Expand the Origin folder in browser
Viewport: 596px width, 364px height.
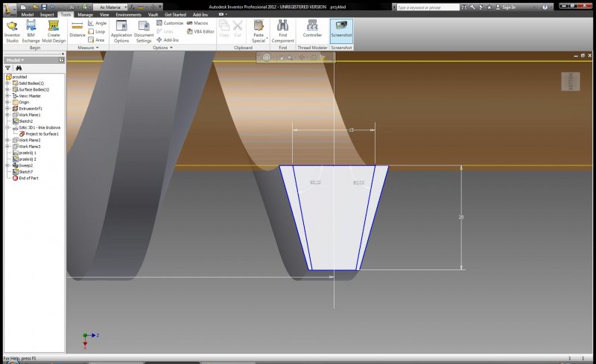click(x=7, y=102)
